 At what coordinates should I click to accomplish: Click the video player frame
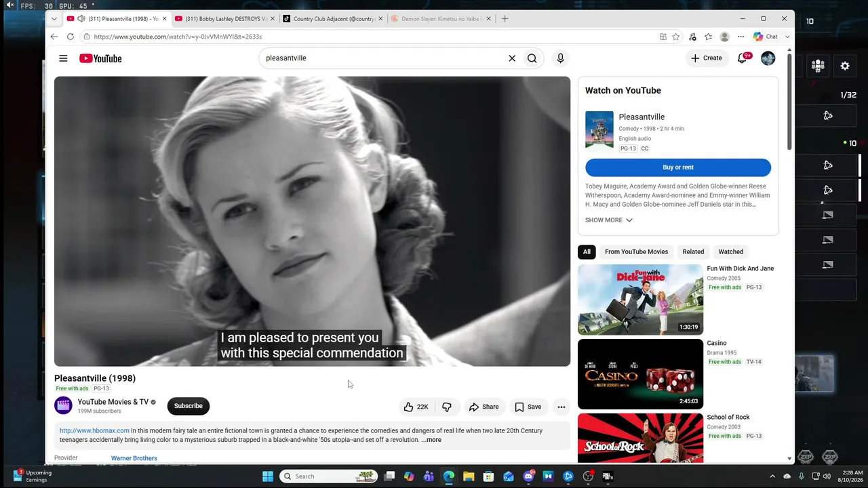(x=312, y=221)
